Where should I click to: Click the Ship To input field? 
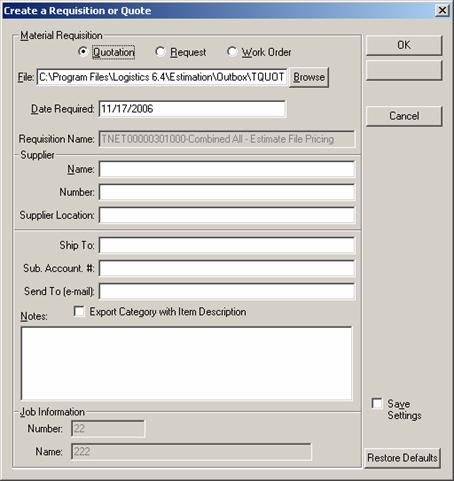227,245
